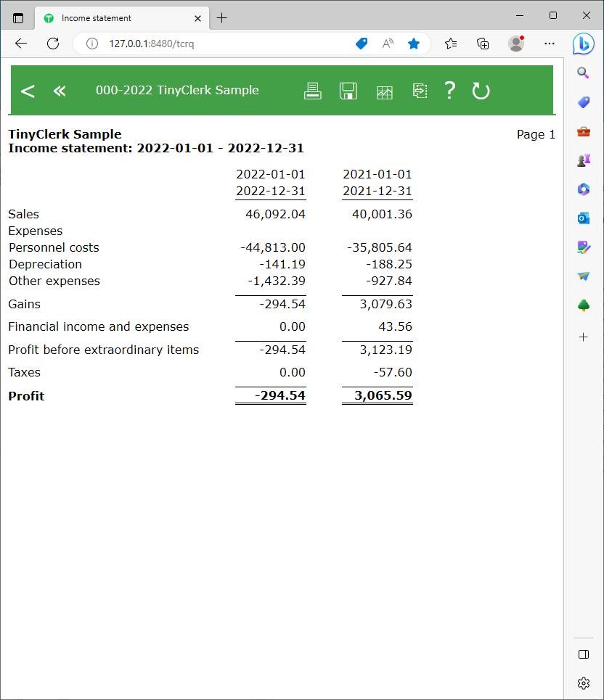Click the export document icon
This screenshot has width=604, height=700.
[420, 91]
